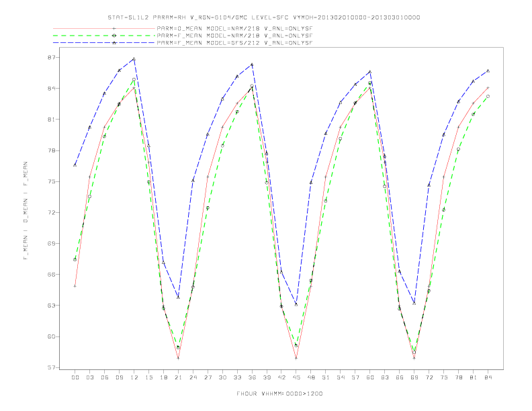The height and width of the screenshot is (411, 532).
Task: Click the x-axis tick label 24
Action: tap(193, 377)
